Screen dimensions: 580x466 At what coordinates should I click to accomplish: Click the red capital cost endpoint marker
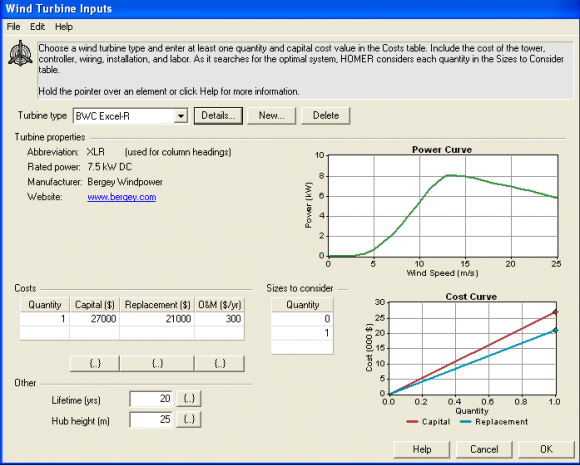(555, 312)
